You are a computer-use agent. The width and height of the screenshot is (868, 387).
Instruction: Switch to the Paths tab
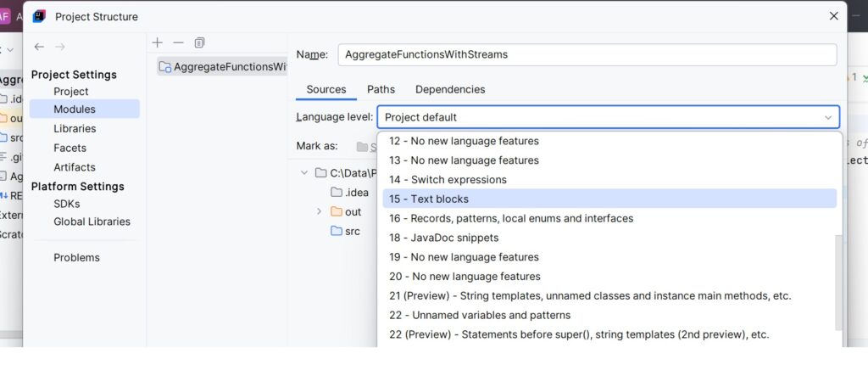(381, 89)
